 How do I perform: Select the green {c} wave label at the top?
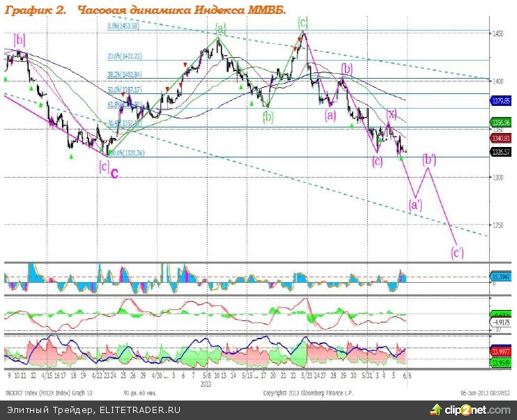pos(302,22)
